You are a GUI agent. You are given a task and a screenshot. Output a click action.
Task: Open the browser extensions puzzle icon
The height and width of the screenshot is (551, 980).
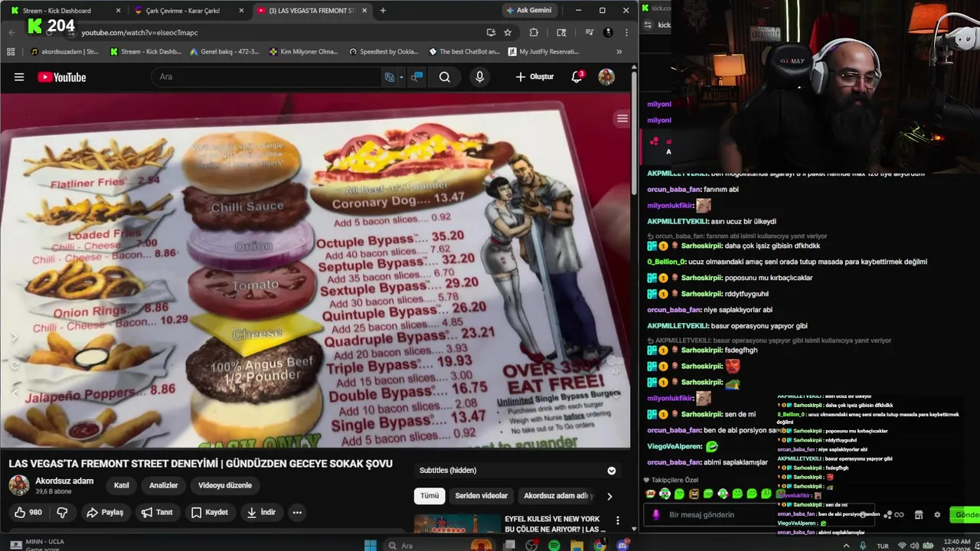(534, 32)
